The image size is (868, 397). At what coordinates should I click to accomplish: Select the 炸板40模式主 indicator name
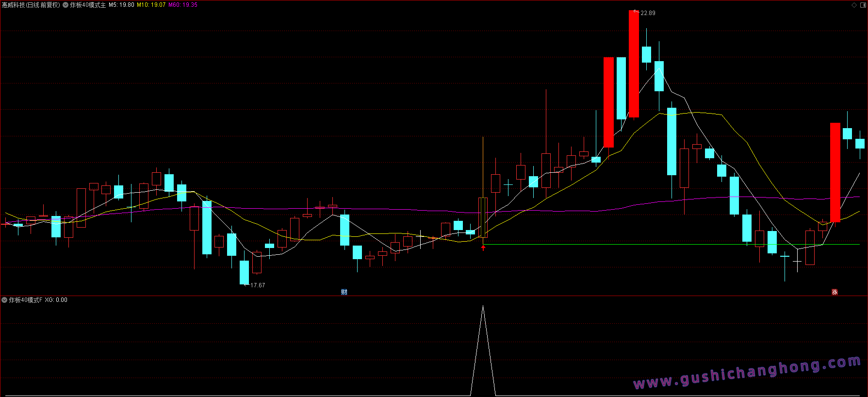(88, 5)
